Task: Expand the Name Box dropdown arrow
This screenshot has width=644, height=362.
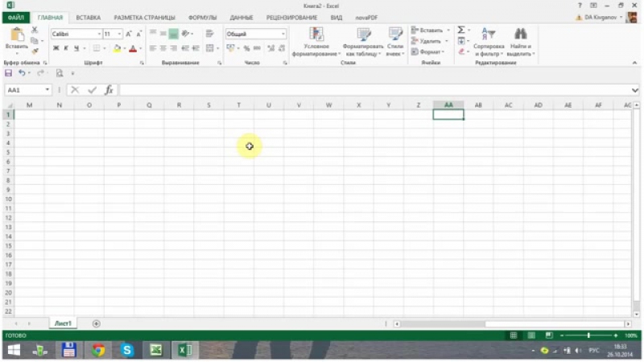Action: click(48, 90)
